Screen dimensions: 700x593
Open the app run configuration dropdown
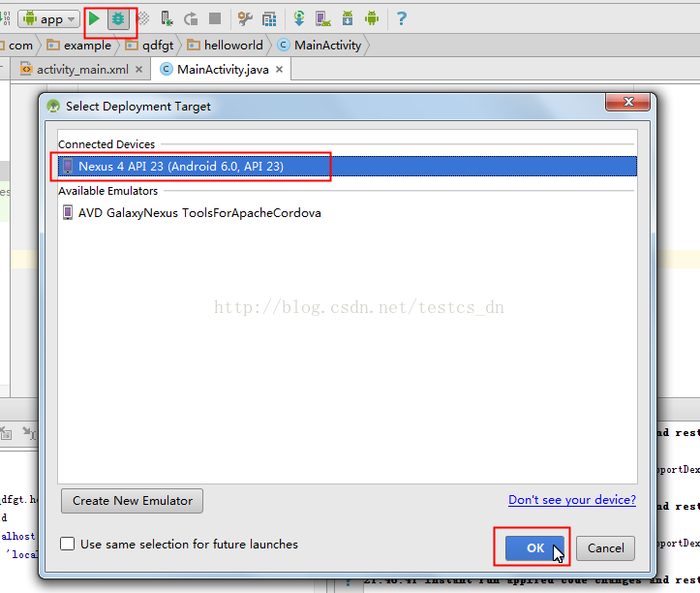pyautogui.click(x=48, y=19)
